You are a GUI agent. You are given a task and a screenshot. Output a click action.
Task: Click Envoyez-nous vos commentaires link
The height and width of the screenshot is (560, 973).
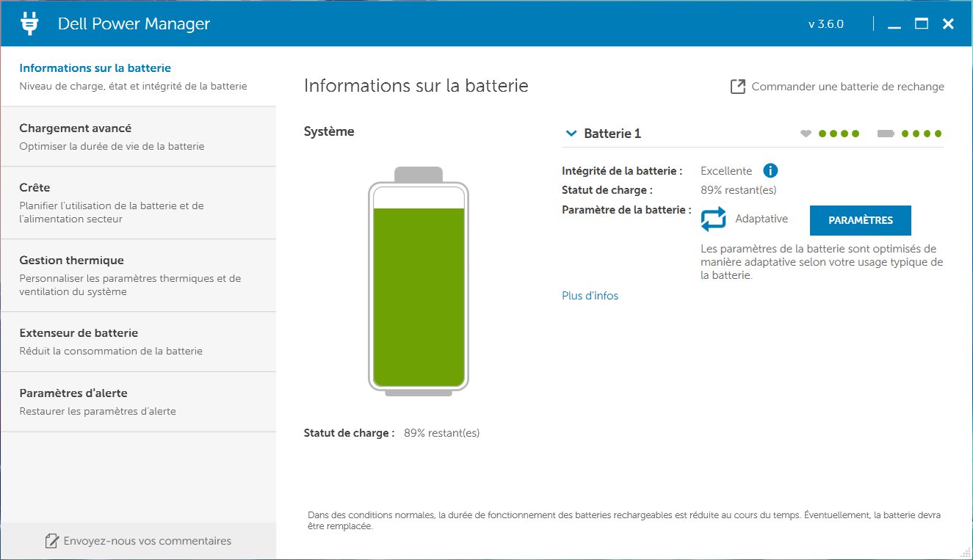pos(147,541)
